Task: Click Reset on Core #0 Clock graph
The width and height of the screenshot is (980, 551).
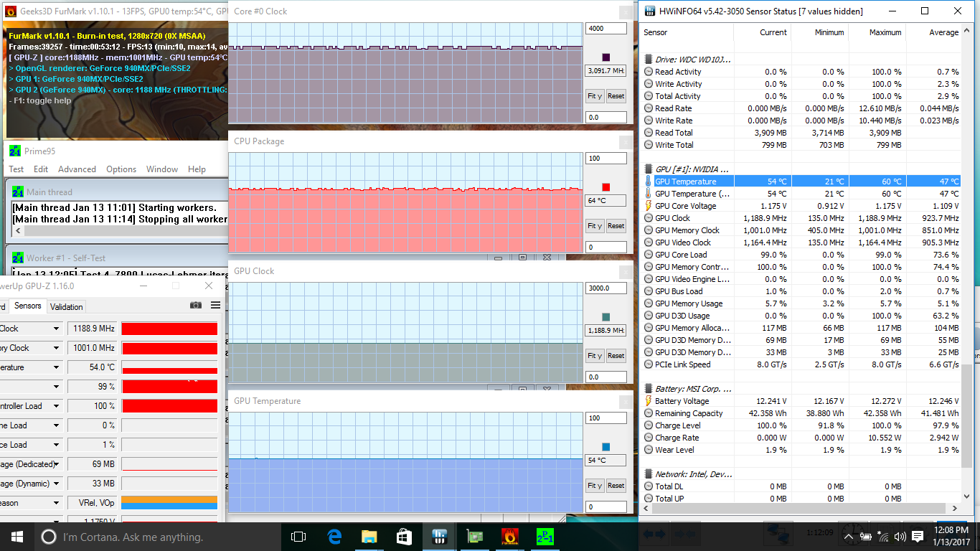Action: point(616,96)
